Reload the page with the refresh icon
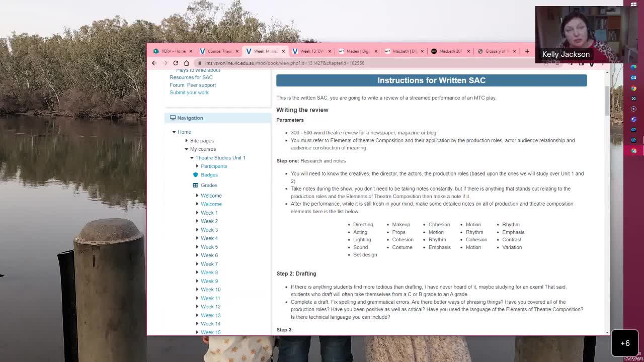The height and width of the screenshot is (362, 644). click(x=175, y=63)
